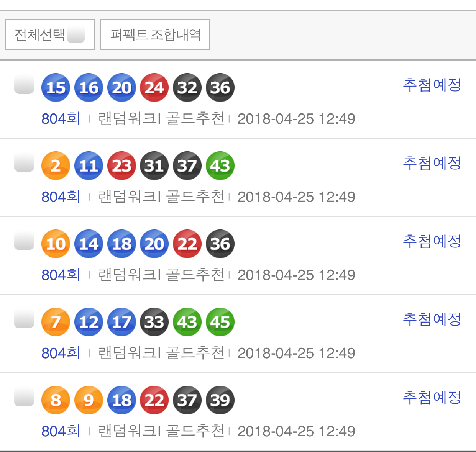Toggle the 전체선택 select-all checkbox
Image resolution: width=476 pixels, height=452 pixels.
click(76, 35)
